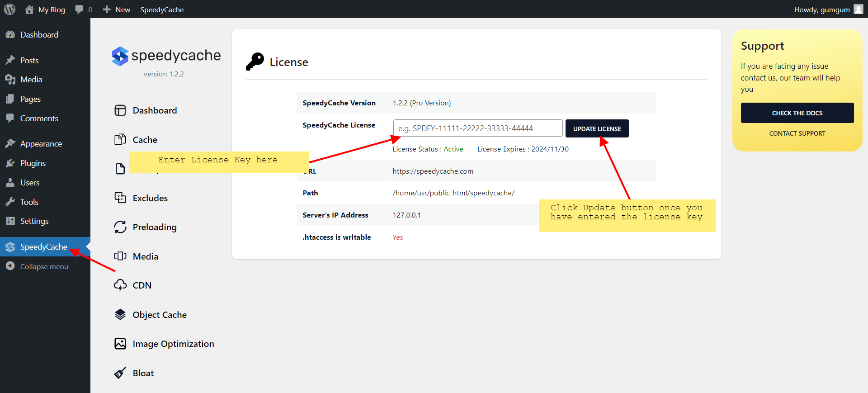Image resolution: width=868 pixels, height=393 pixels.
Task: Open SpeedyCache in the admin bar
Action: pos(162,9)
